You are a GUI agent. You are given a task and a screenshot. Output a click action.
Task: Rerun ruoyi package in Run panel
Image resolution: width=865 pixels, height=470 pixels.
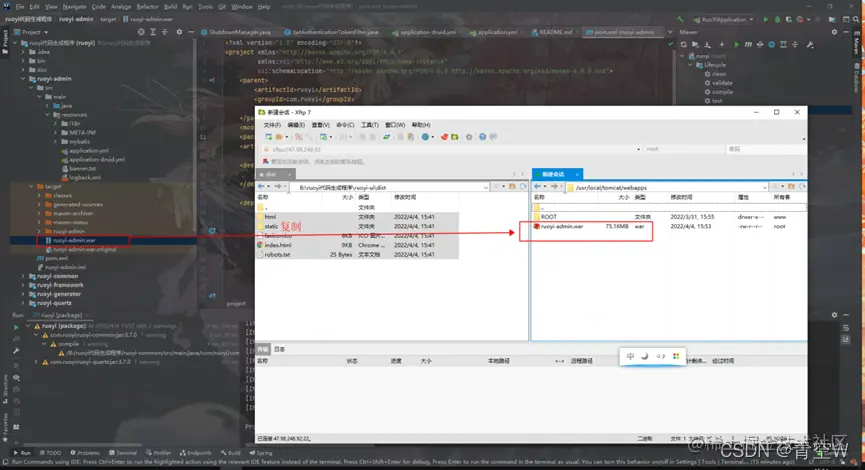16,327
